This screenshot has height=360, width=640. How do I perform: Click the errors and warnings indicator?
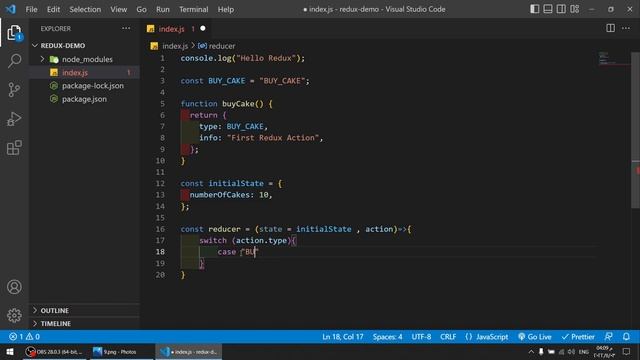[x=24, y=337]
